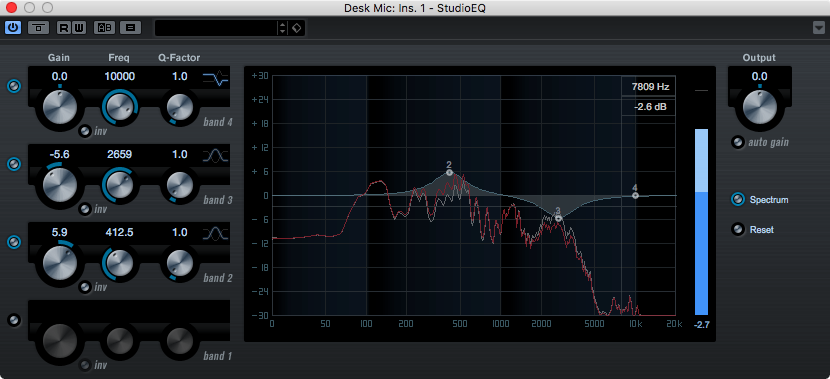Click the side-chain activation icon
Image resolution: width=830 pixels, height=379 pixels.
click(38, 28)
